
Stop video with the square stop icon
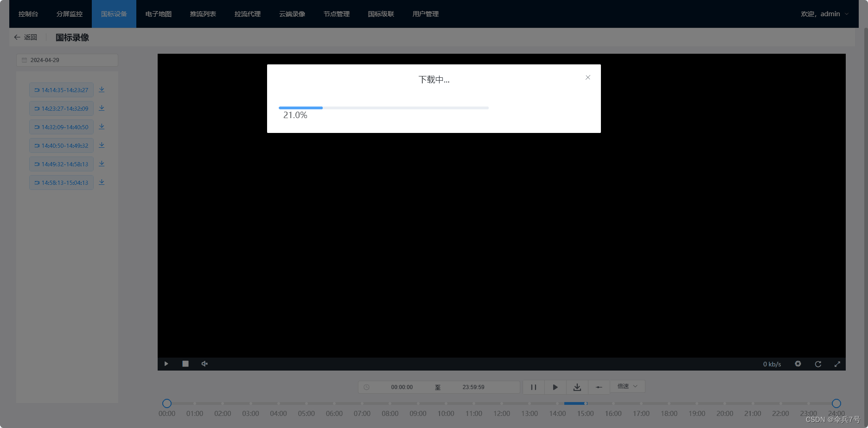point(185,364)
